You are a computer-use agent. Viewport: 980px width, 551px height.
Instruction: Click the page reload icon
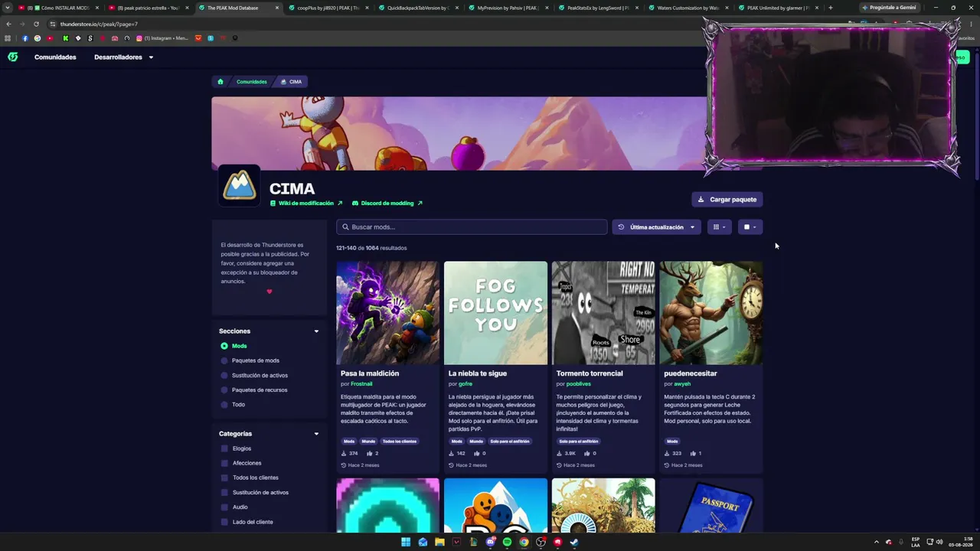tap(36, 24)
